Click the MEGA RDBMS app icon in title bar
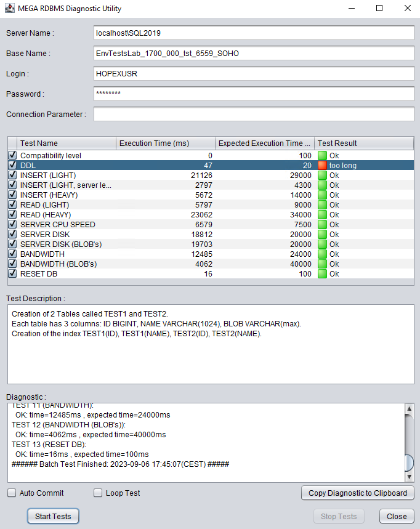Screen dimensions: 420x529 point(9,8)
